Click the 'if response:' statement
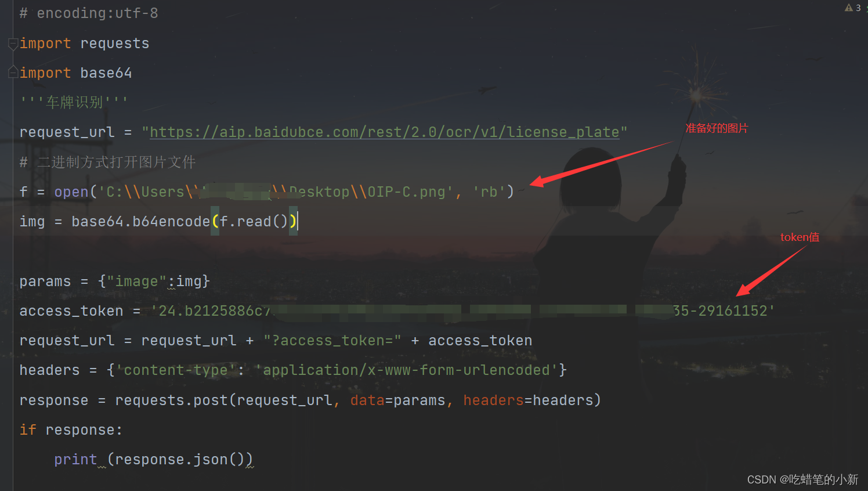This screenshot has height=491, width=868. click(x=71, y=430)
